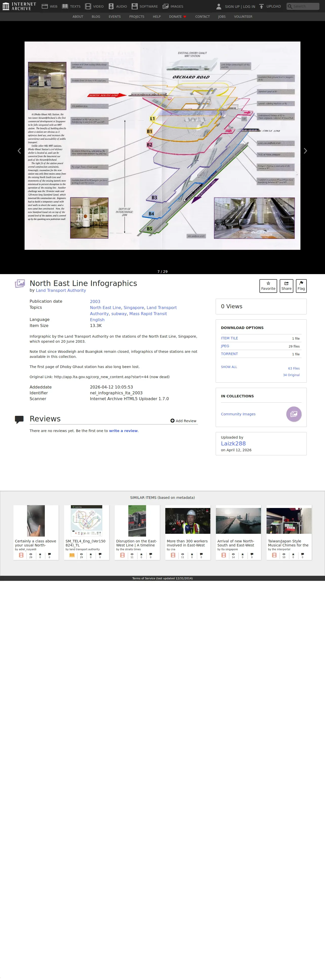Open the Help menu item

pos(157,17)
